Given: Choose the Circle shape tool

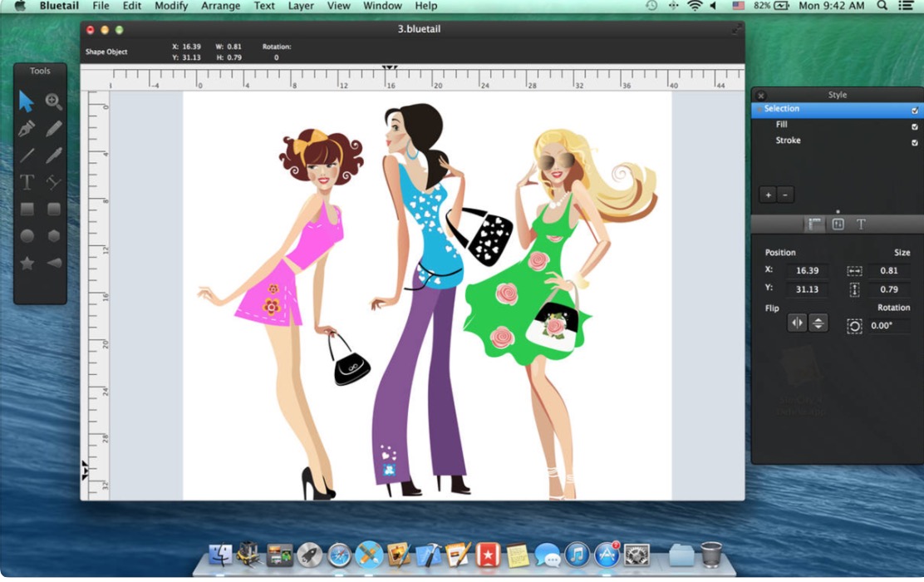Looking at the screenshot, I should [x=27, y=236].
